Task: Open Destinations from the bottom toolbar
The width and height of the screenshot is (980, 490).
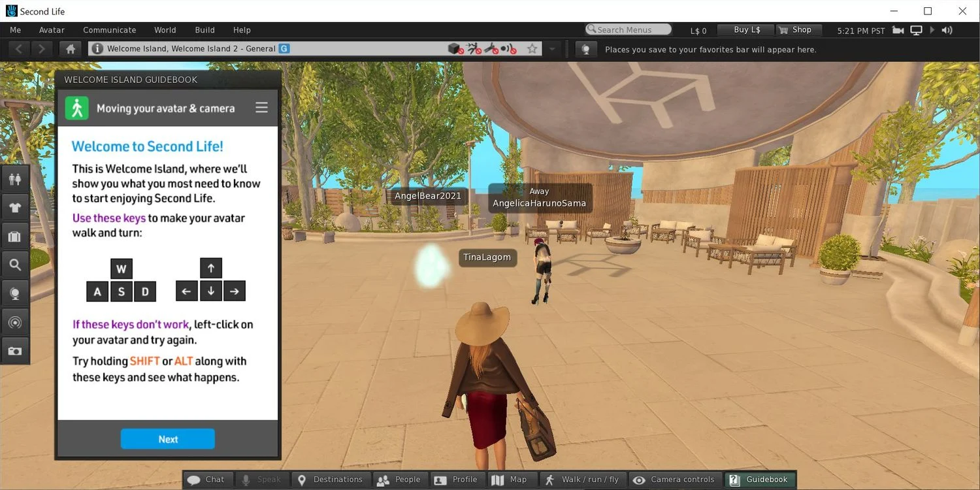Action: [331, 480]
